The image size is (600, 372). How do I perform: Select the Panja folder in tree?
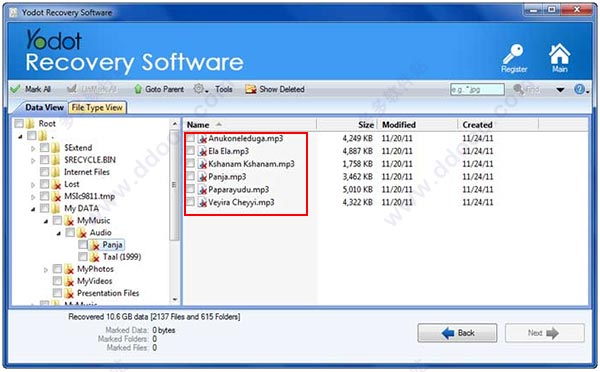(112, 245)
